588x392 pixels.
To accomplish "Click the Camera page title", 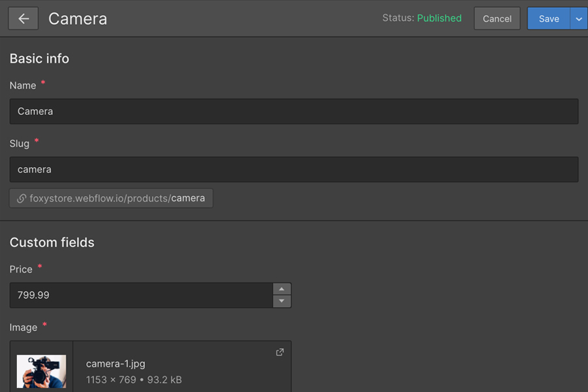I will [x=78, y=19].
